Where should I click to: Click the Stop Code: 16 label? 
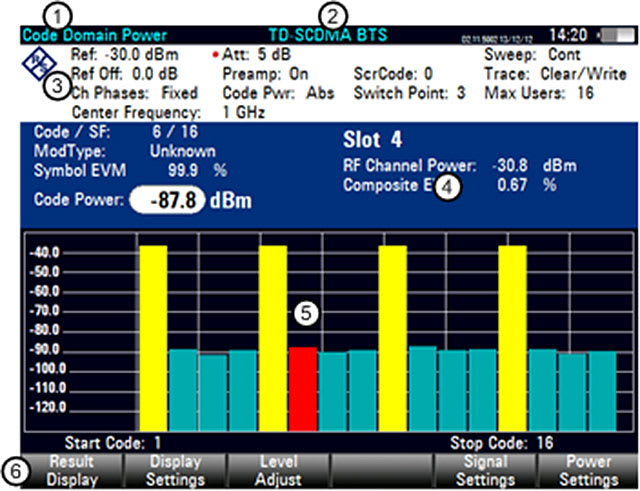tap(502, 443)
